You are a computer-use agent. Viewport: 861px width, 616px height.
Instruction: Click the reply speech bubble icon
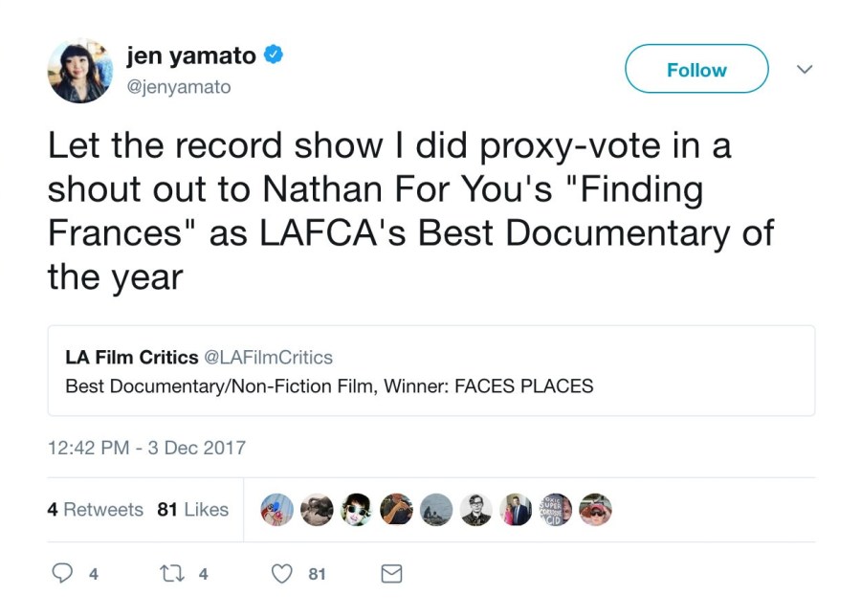click(x=62, y=574)
